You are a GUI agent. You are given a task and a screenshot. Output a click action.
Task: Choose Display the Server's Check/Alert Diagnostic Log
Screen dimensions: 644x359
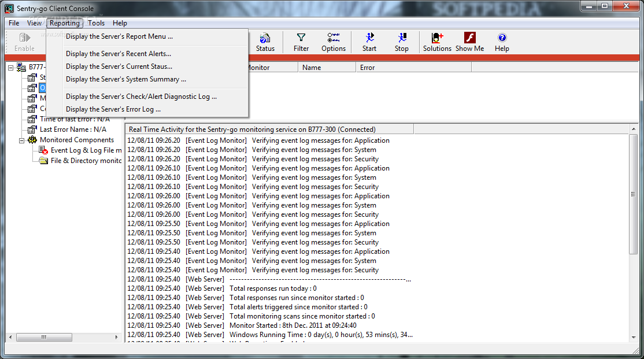coord(147,97)
